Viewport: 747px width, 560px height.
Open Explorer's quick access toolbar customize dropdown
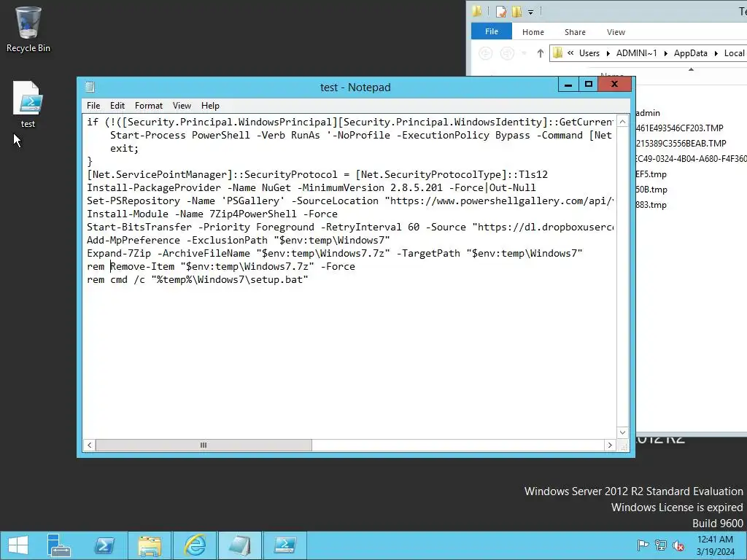coord(530,12)
